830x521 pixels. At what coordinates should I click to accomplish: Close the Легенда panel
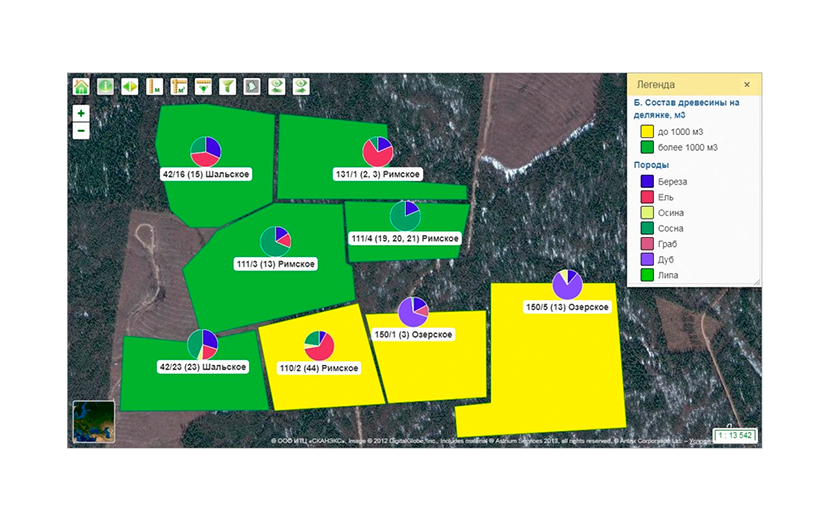pyautogui.click(x=747, y=84)
